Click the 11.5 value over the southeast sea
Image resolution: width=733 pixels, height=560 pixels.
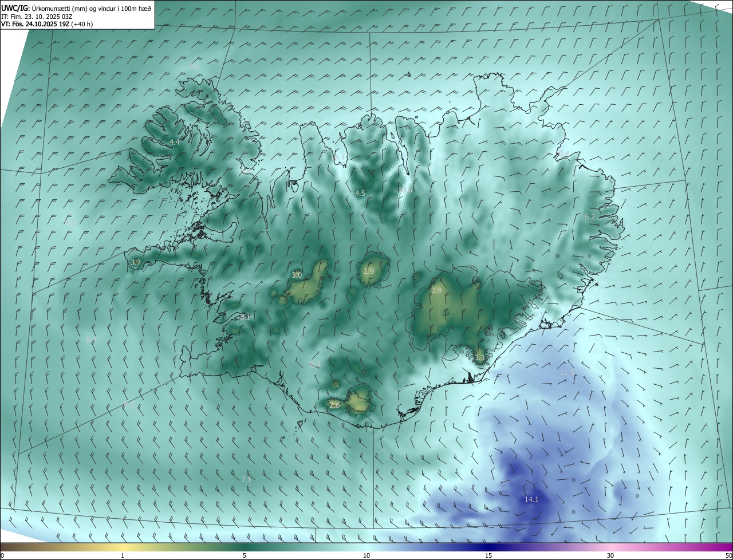[567, 372]
